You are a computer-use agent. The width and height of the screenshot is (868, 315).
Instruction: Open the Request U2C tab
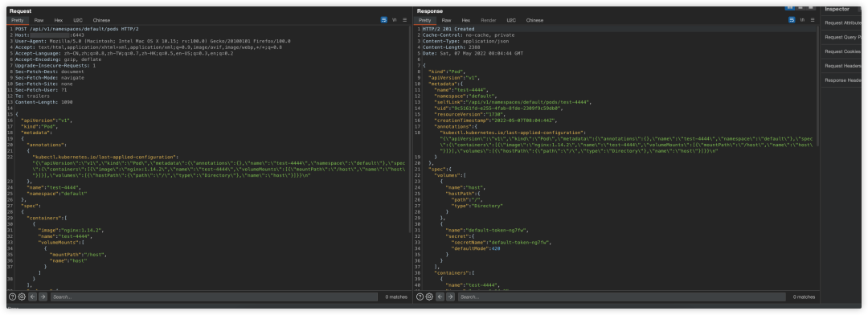click(78, 20)
